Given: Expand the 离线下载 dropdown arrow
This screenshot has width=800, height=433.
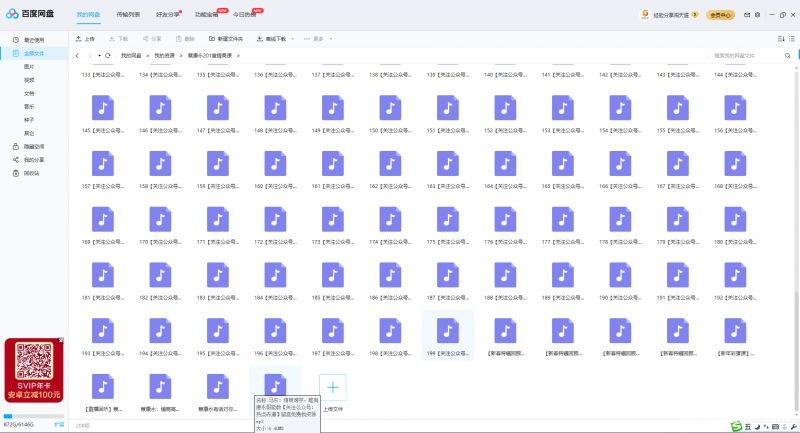Looking at the screenshot, I should coord(292,39).
